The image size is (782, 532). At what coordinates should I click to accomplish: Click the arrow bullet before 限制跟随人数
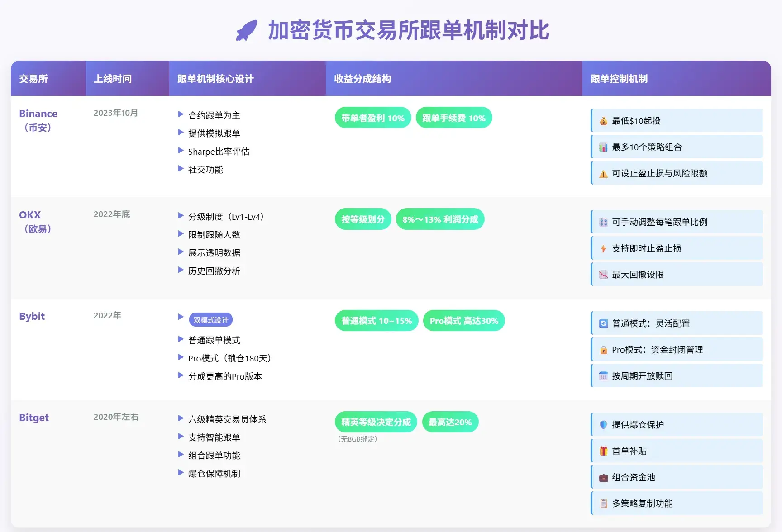pos(181,234)
